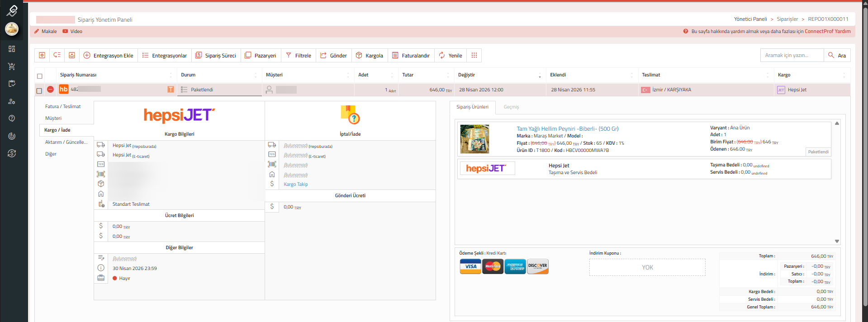Viewport: 868px width, 322px height.
Task: Select the Aktarım / Güncelle side tab
Action: [x=66, y=142]
